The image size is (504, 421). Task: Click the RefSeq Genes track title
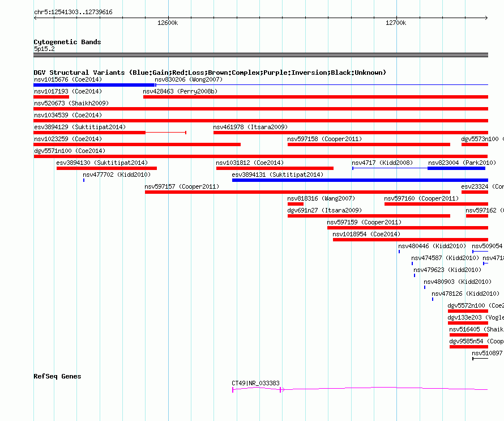pyautogui.click(x=57, y=376)
